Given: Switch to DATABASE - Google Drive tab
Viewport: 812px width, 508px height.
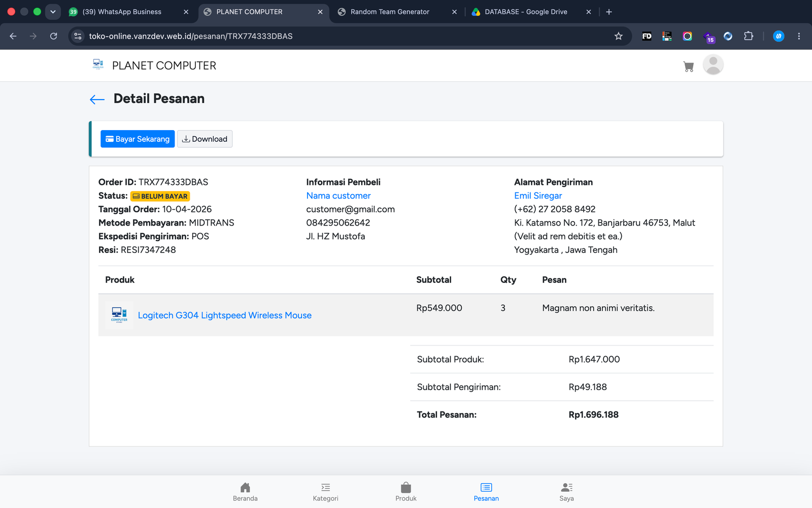Looking at the screenshot, I should pos(531,12).
